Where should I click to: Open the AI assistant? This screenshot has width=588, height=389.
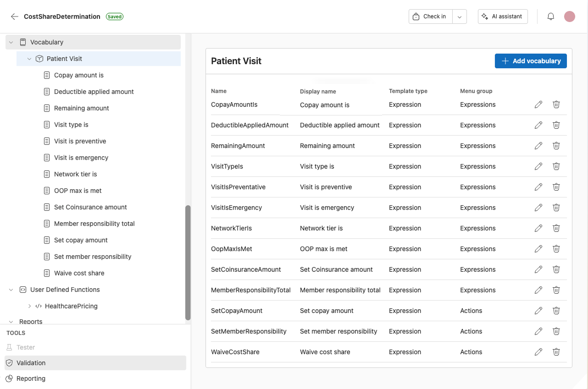pyautogui.click(x=503, y=16)
